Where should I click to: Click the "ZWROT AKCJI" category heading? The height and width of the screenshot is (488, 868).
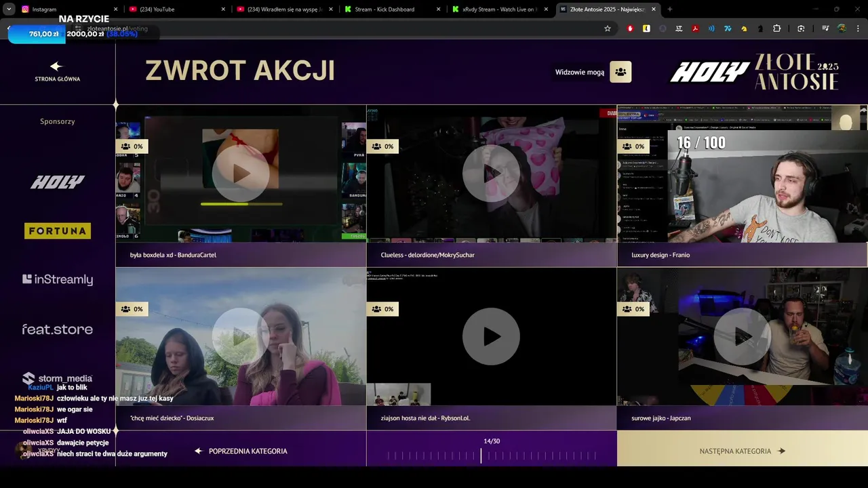240,70
